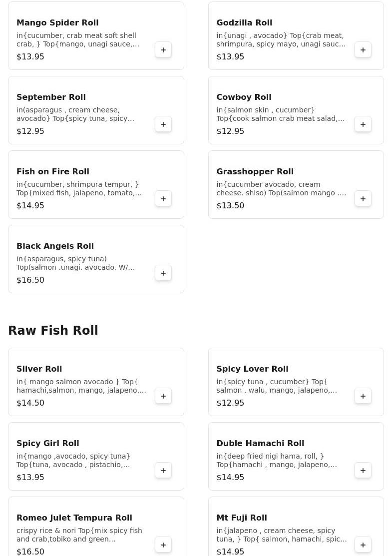Open the Black Angels Roll title
Image resolution: width=392 pixels, height=556 pixels.
tap(55, 246)
